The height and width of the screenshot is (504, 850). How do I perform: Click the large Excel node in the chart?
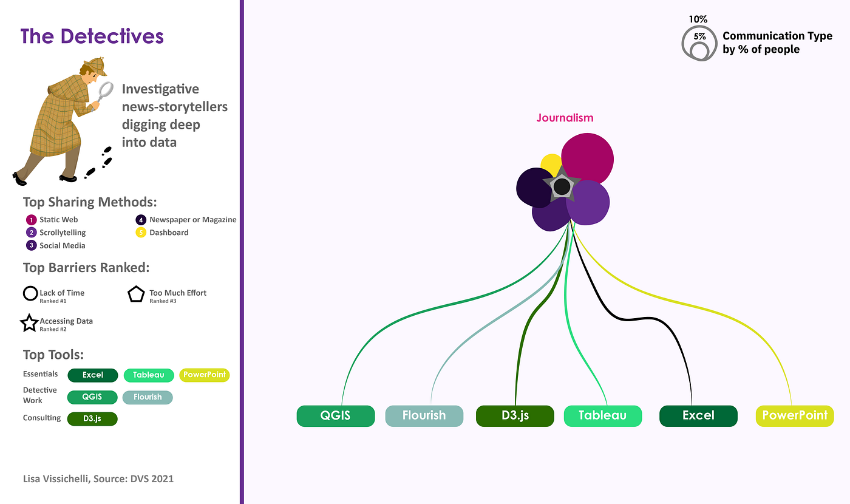point(698,416)
